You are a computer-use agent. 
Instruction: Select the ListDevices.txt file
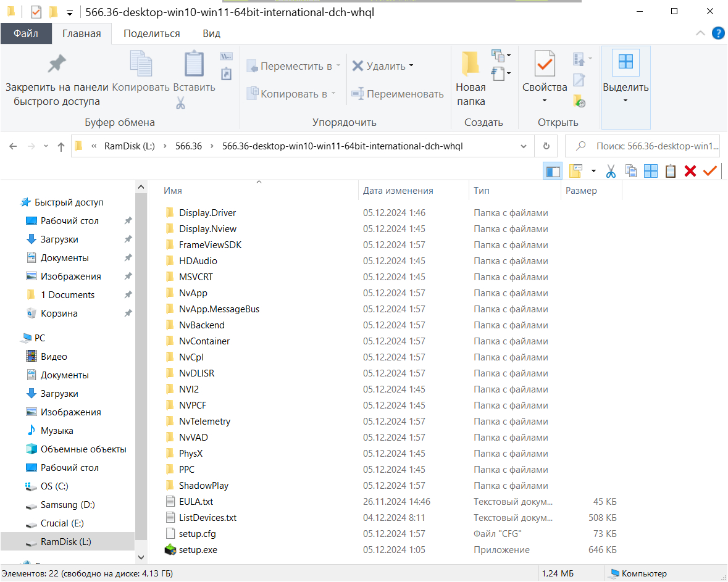point(208,517)
